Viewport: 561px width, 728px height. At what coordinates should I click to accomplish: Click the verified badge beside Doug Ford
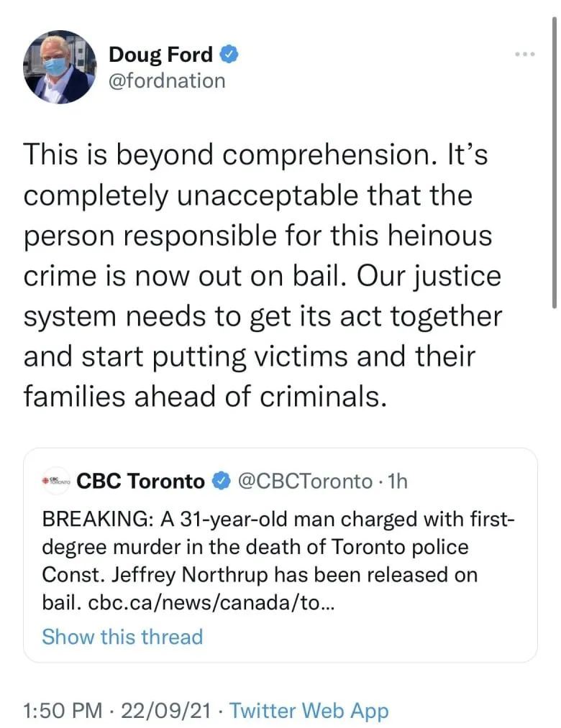229,53
